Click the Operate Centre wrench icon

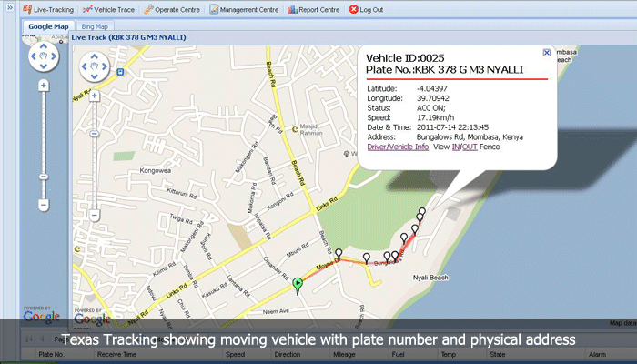point(148,9)
